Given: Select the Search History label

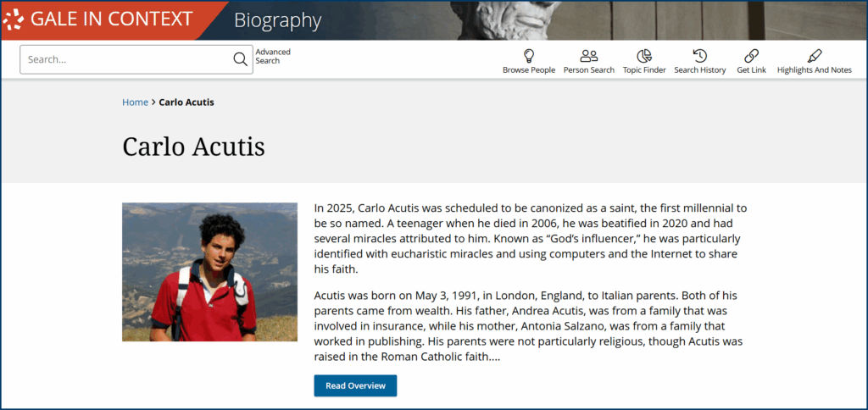Looking at the screenshot, I should [699, 70].
